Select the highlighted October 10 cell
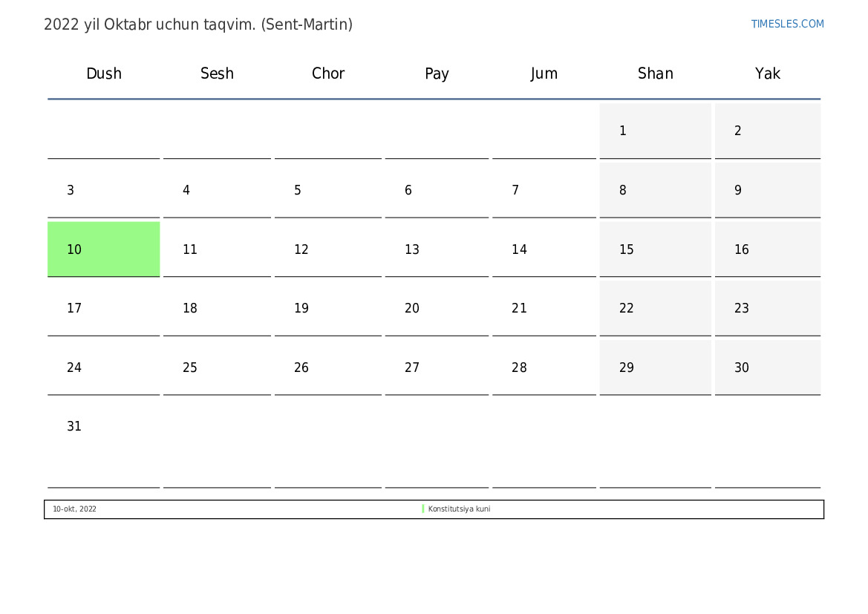 pos(103,249)
